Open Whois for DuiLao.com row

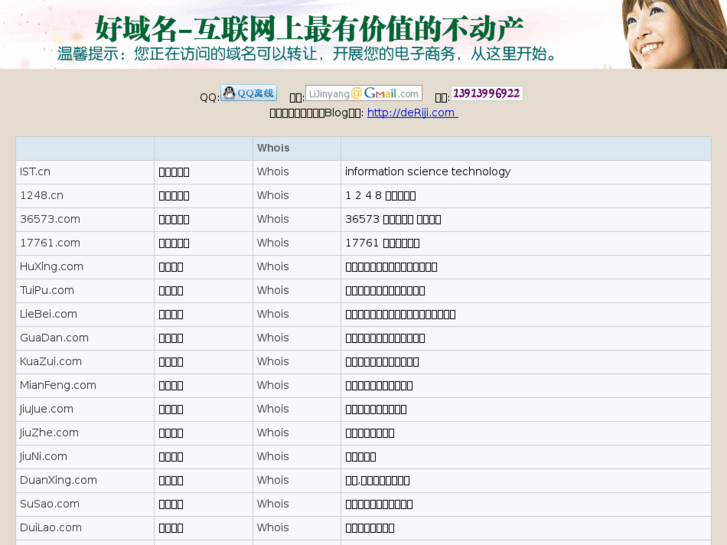click(x=273, y=527)
